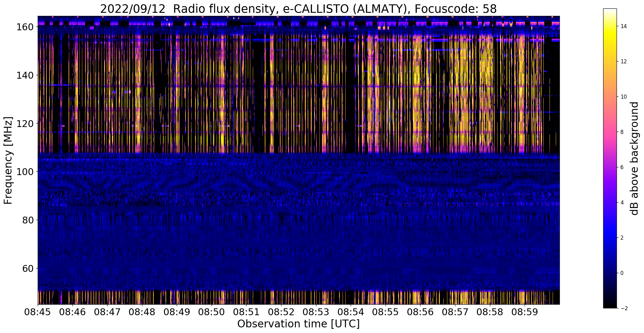Click the colorbar tick label 6
Screen dimensions: 644x333
click(x=622, y=167)
